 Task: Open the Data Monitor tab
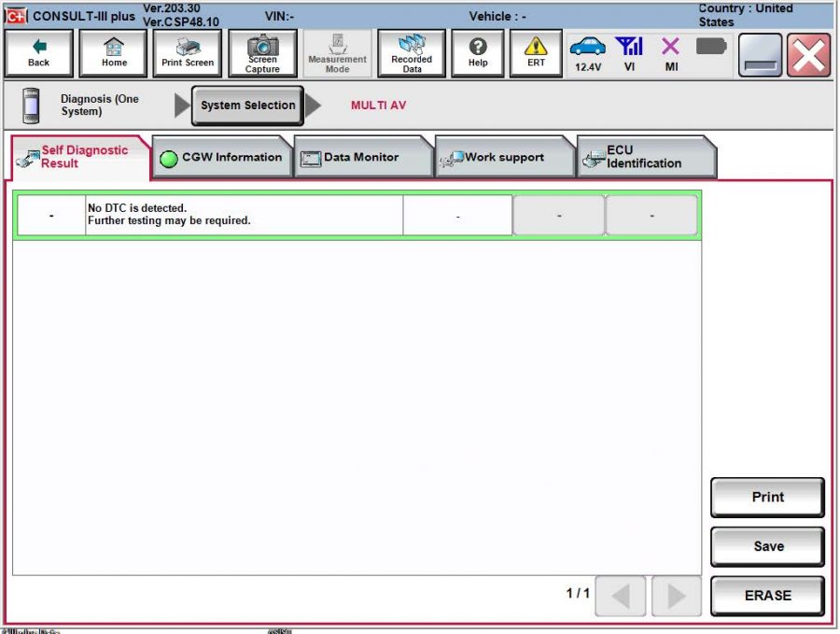tap(362, 157)
